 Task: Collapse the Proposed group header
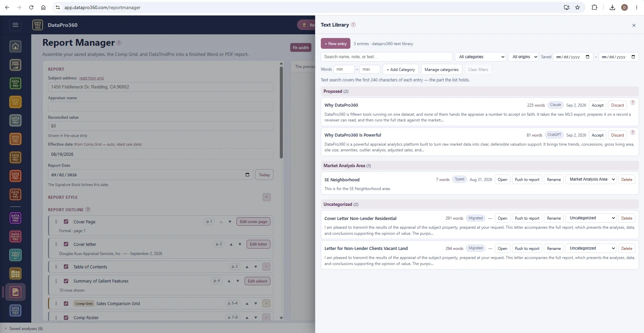(480, 91)
